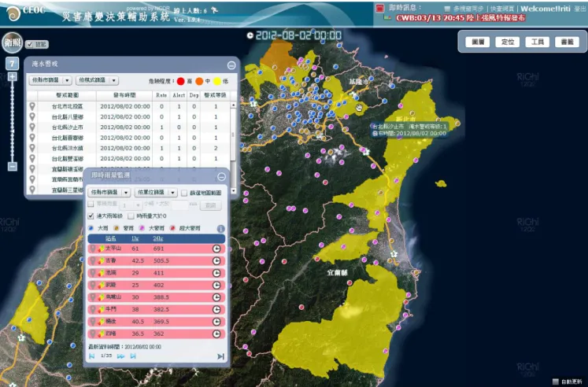Screen dimensions: 588x387
Task: Go to first page of rainfall list
Action: coord(92,356)
